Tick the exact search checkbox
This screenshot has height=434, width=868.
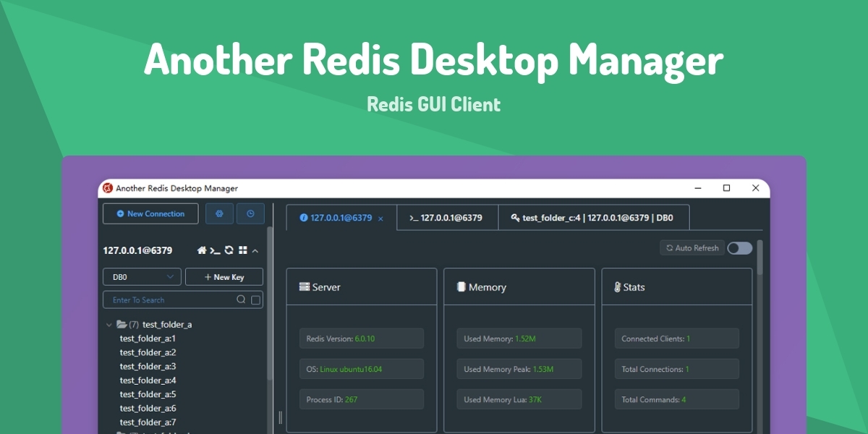tap(255, 299)
